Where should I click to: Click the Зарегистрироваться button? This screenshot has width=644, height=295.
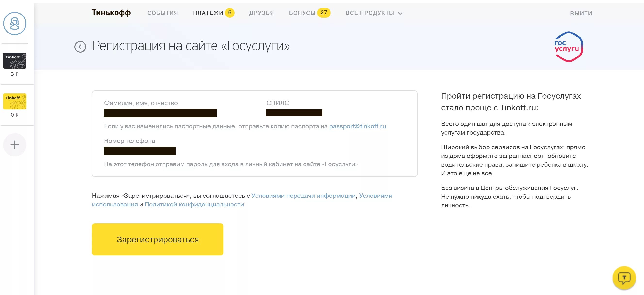pos(157,239)
